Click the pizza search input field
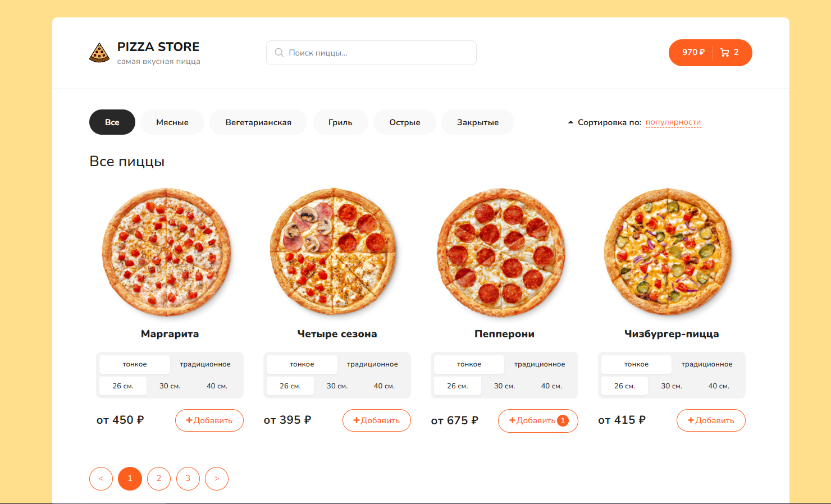The image size is (831, 504). pyautogui.click(x=371, y=52)
